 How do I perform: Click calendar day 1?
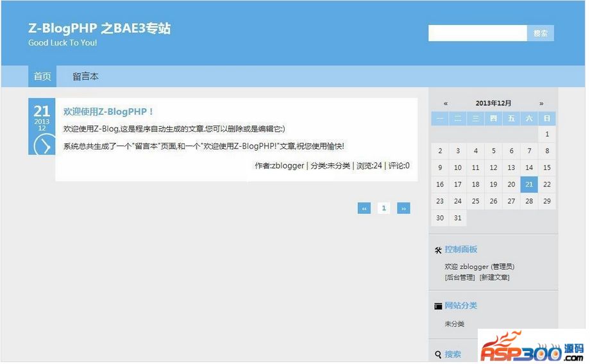point(547,134)
